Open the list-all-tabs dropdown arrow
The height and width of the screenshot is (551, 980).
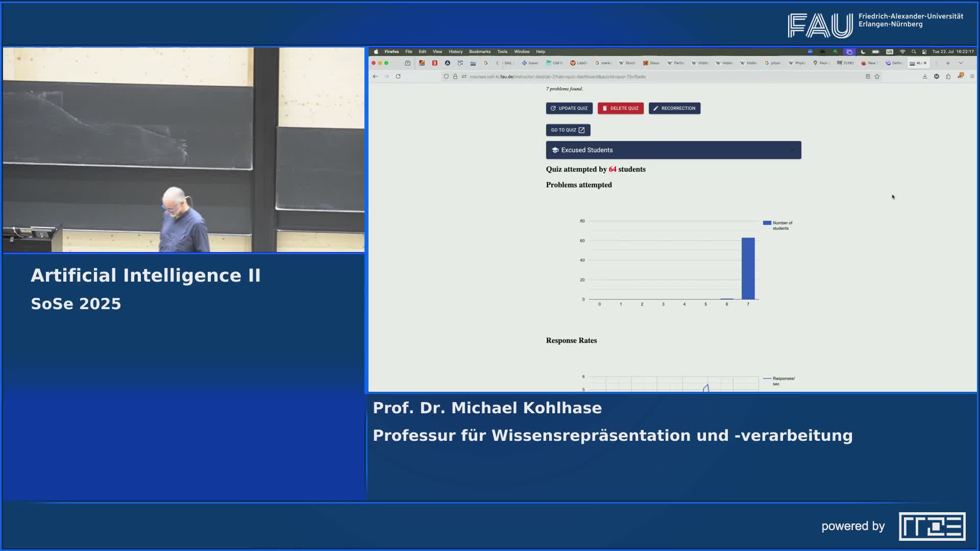[960, 63]
